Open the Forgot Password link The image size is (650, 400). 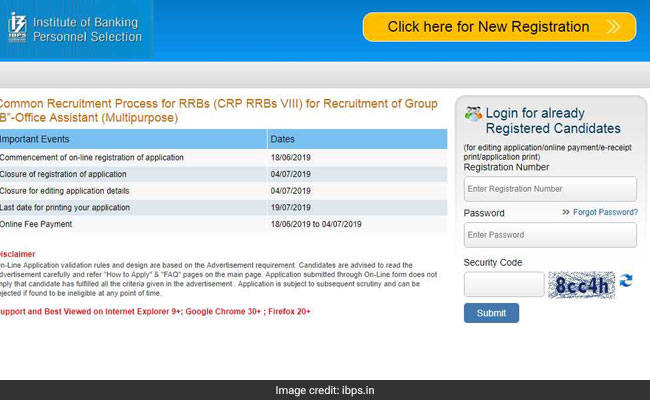[x=605, y=212]
